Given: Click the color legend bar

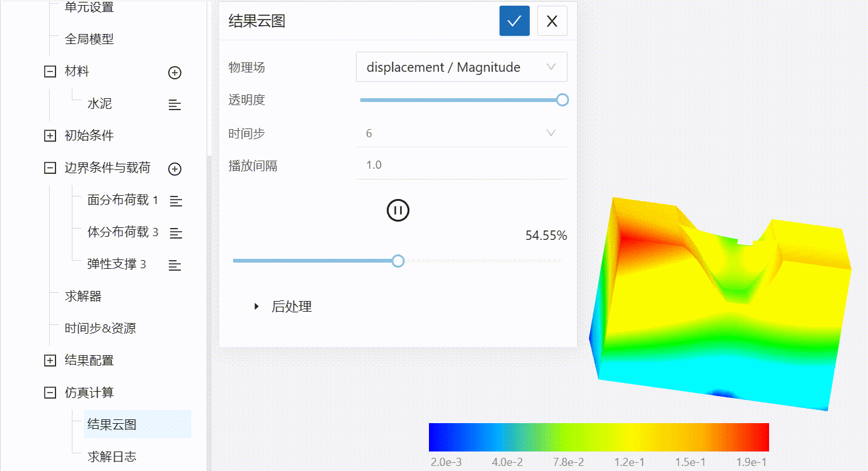Looking at the screenshot, I should click(x=599, y=437).
